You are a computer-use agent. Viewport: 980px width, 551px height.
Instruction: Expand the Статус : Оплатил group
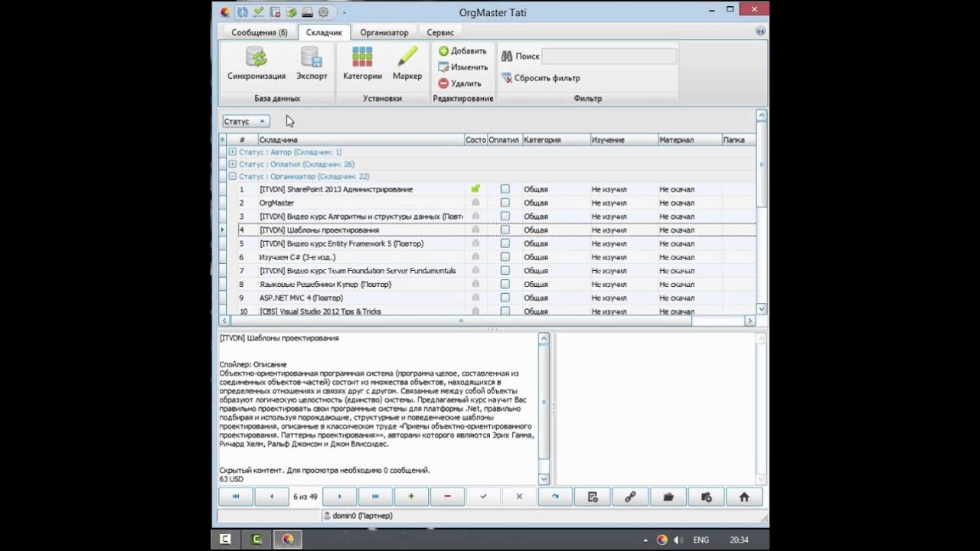(233, 164)
